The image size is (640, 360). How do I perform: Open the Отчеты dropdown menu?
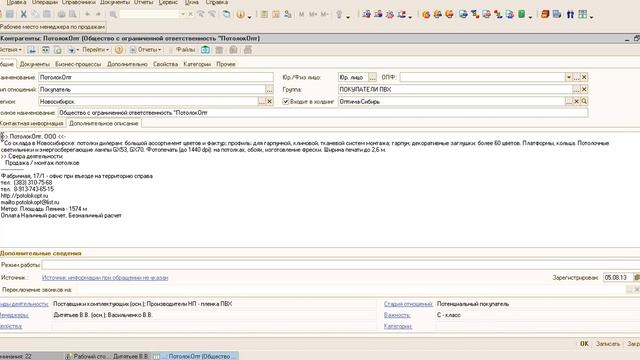click(145, 50)
